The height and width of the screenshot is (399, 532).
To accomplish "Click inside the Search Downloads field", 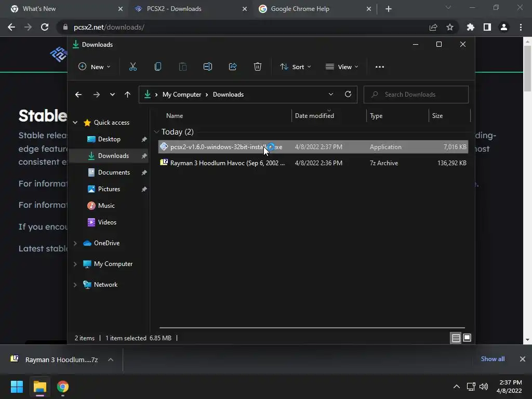I will [x=416, y=95].
